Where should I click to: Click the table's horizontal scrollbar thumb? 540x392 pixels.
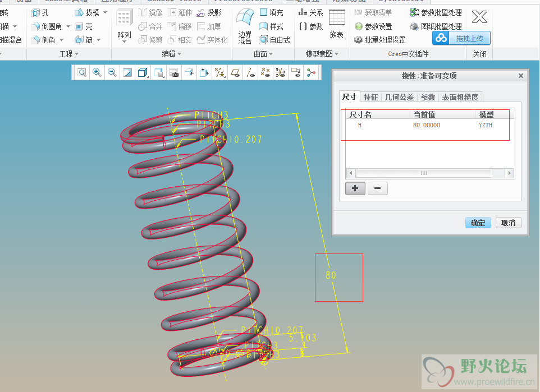click(424, 173)
